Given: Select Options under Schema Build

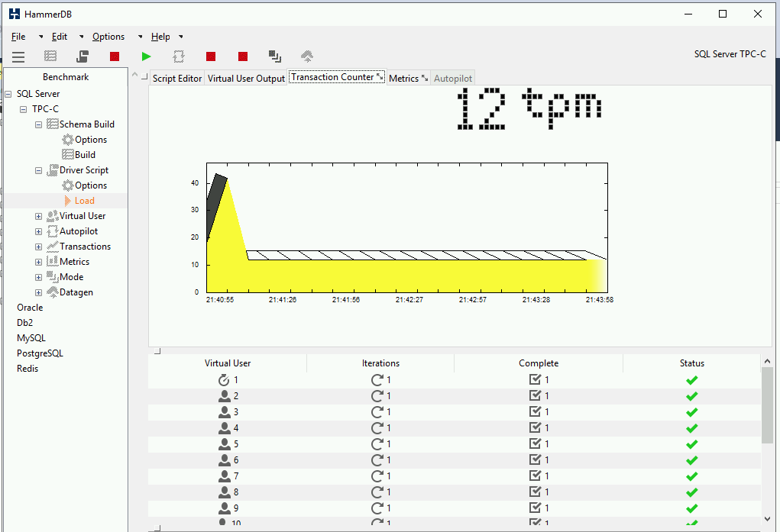Looking at the screenshot, I should click(91, 140).
